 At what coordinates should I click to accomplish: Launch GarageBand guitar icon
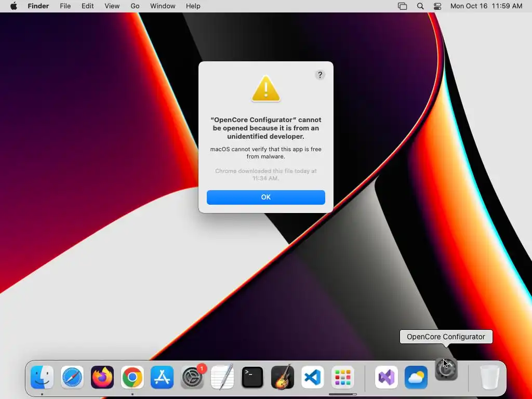click(283, 377)
